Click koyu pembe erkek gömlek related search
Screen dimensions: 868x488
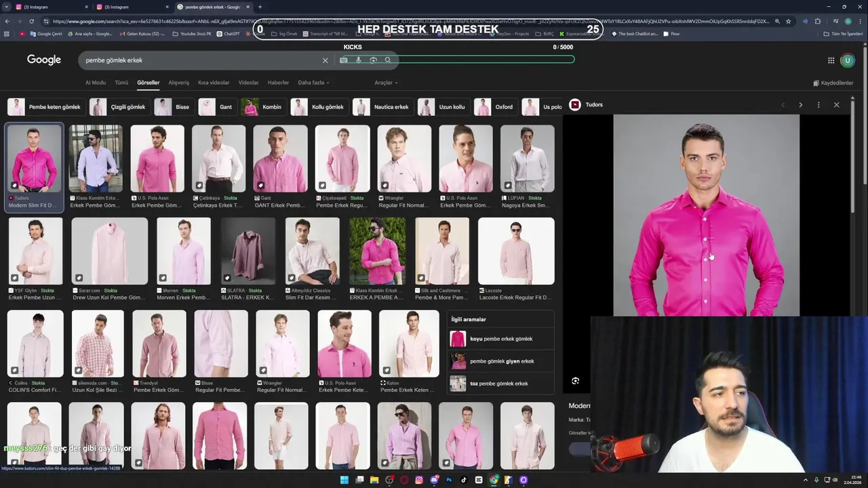[500, 339]
